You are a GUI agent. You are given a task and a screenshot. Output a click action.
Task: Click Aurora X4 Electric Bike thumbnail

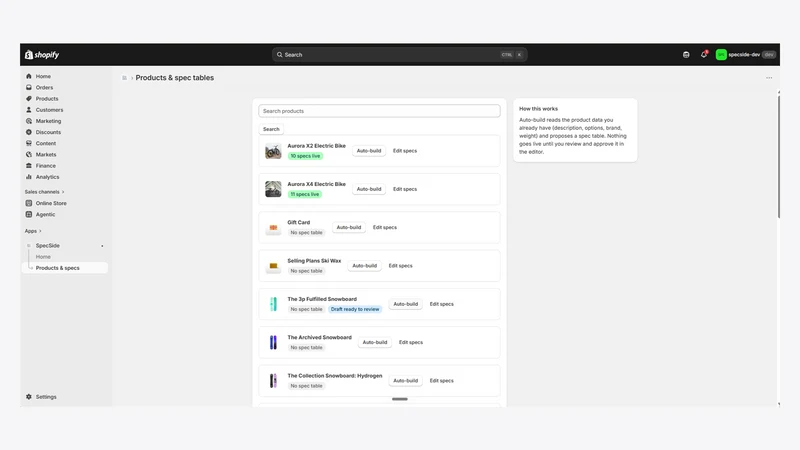(x=273, y=189)
